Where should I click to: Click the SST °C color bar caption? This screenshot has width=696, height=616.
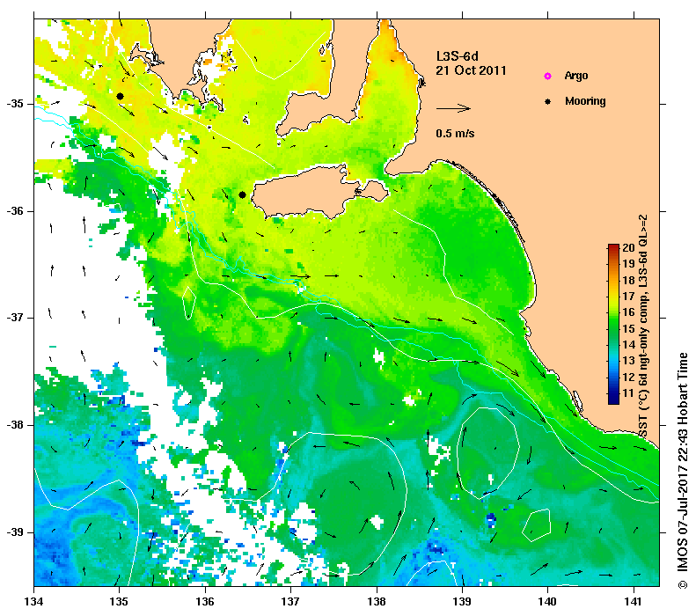click(642, 326)
